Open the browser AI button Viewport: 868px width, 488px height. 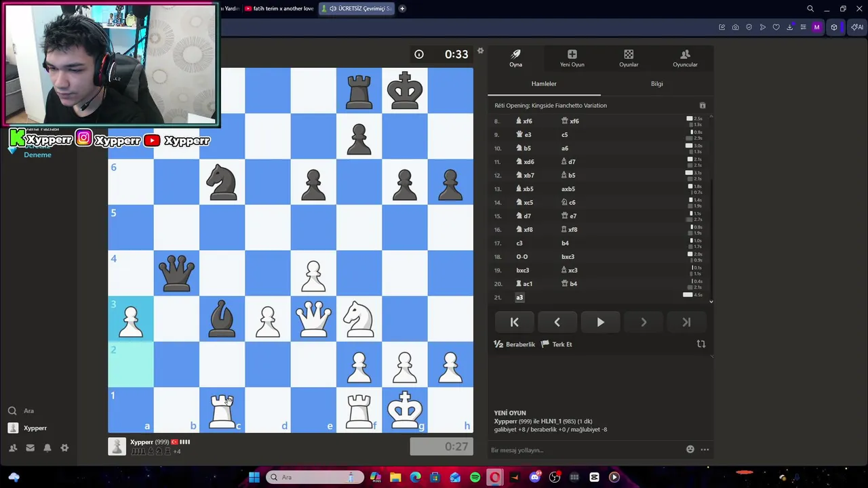tap(857, 27)
